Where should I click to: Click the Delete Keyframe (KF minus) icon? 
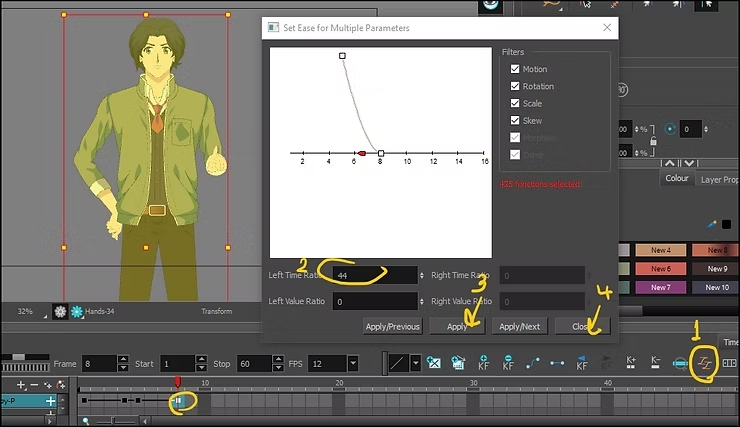(508, 362)
